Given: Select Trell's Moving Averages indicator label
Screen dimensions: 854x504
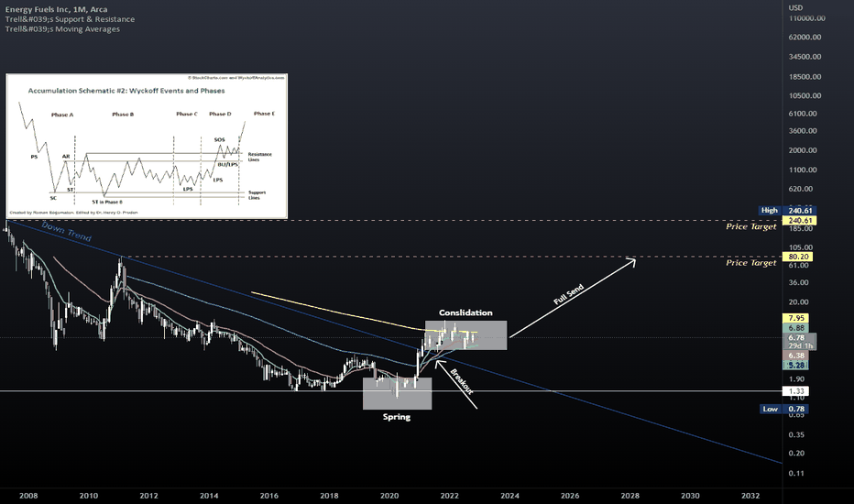Looking at the screenshot, I should 62,29.
